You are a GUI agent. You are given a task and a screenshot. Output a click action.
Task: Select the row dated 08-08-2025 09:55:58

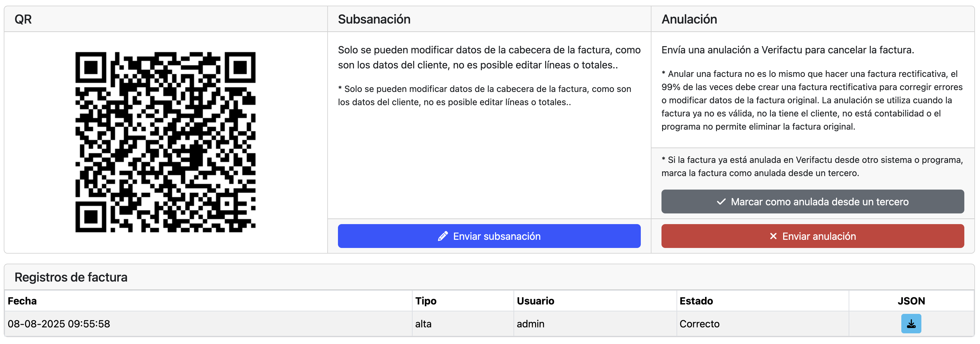coord(59,323)
